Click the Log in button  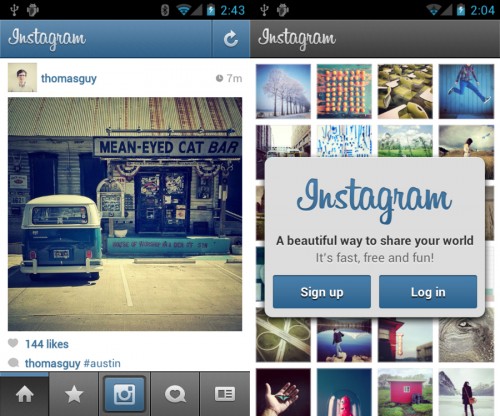click(428, 292)
